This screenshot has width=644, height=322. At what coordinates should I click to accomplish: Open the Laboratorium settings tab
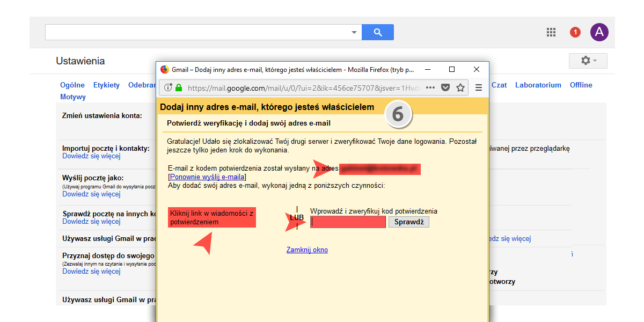point(538,85)
